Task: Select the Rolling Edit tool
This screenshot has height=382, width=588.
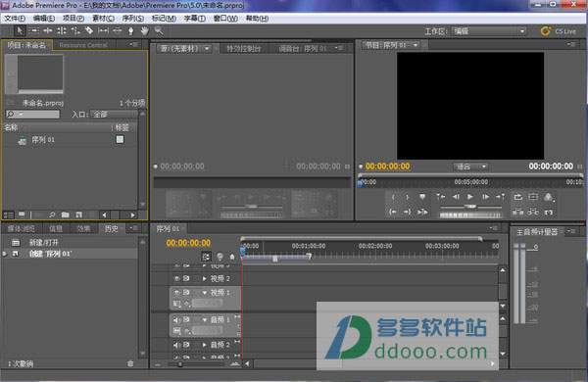Action: [x=62, y=30]
